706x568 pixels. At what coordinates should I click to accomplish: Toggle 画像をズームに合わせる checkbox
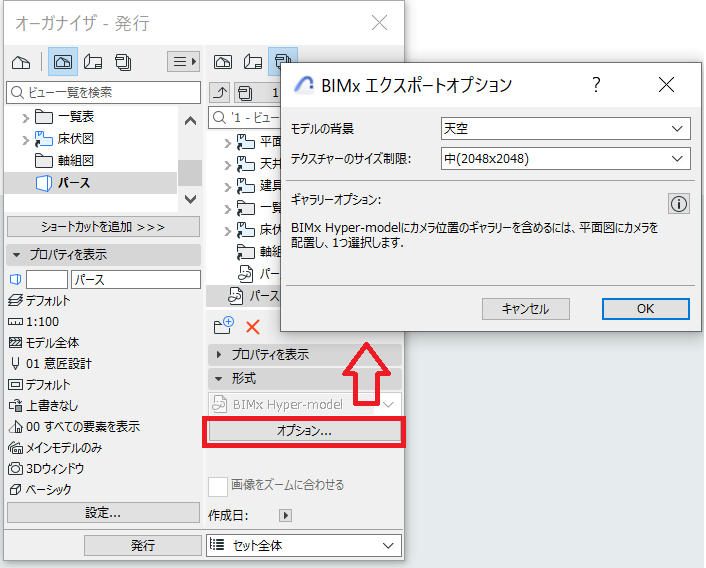[x=218, y=487]
